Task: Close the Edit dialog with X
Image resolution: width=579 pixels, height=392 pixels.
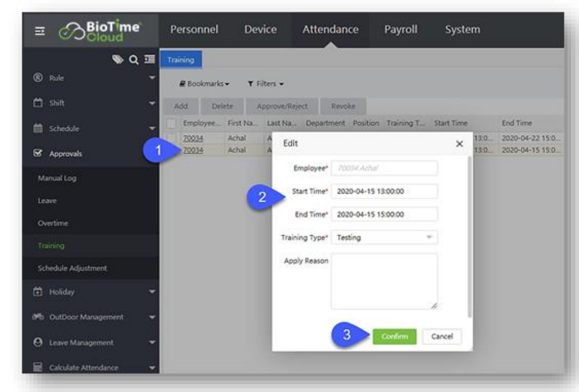Action: 459,143
